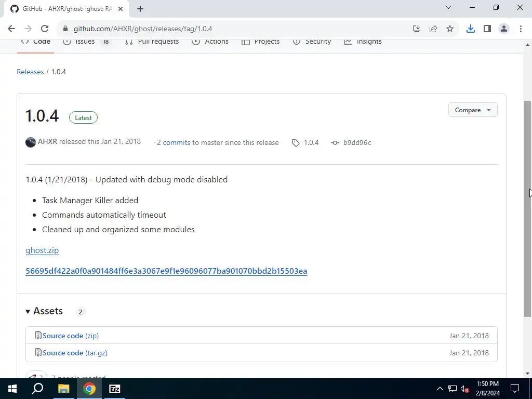The image size is (532, 399).
Task: Open File Explorer from taskbar
Action: pos(63,389)
